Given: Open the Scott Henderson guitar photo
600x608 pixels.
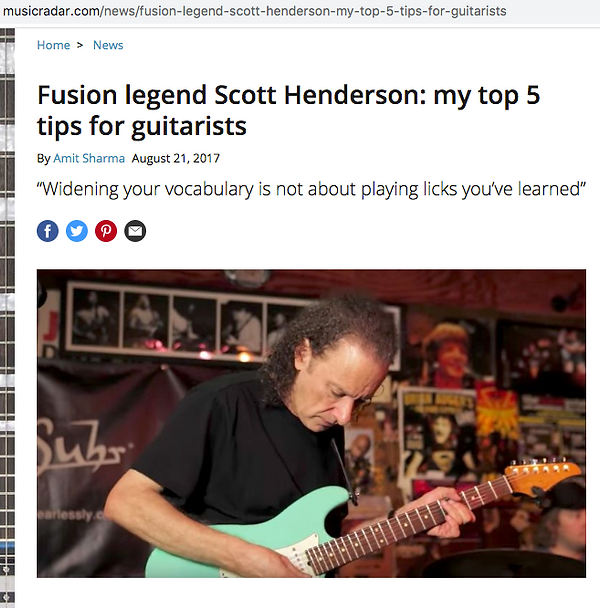Looking at the screenshot, I should click(x=311, y=423).
